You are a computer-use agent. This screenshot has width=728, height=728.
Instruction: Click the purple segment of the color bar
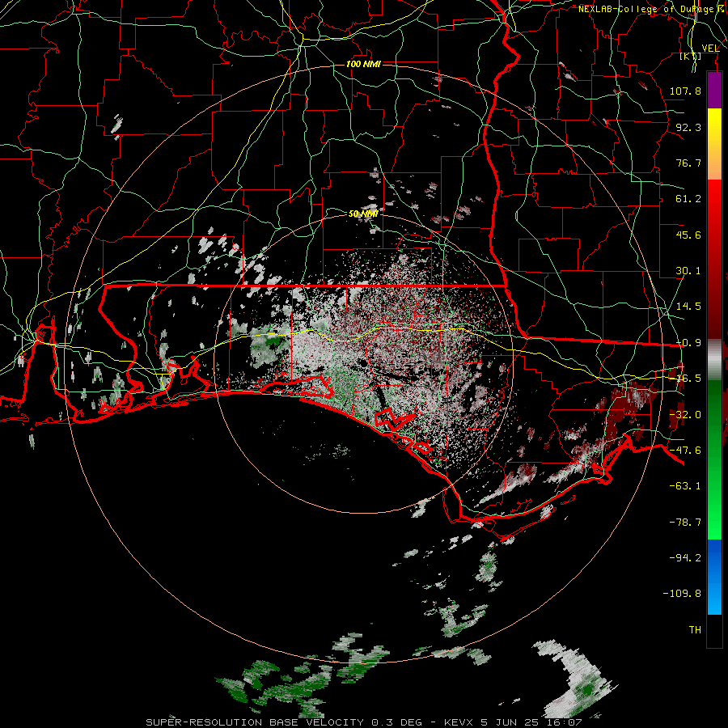[714, 90]
